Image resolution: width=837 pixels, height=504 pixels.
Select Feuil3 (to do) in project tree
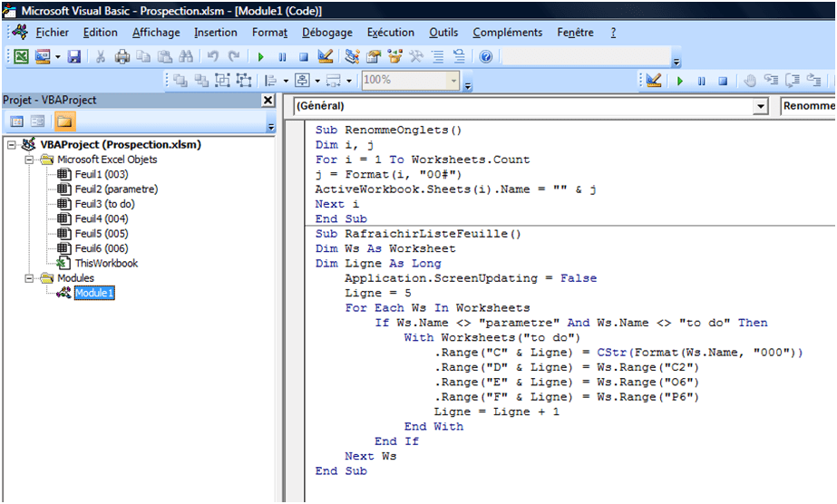point(104,204)
